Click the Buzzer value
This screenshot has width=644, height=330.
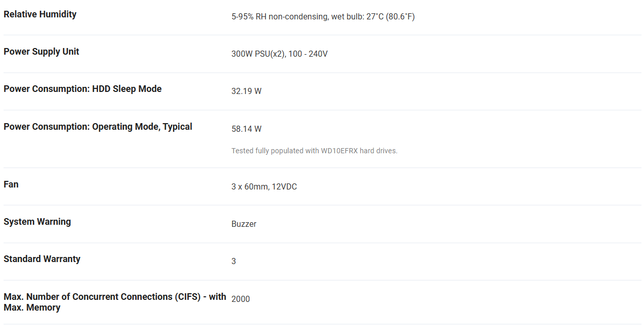pyautogui.click(x=244, y=224)
